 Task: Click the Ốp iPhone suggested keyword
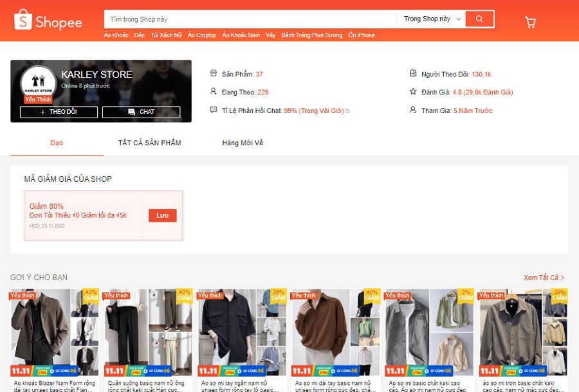click(x=361, y=35)
